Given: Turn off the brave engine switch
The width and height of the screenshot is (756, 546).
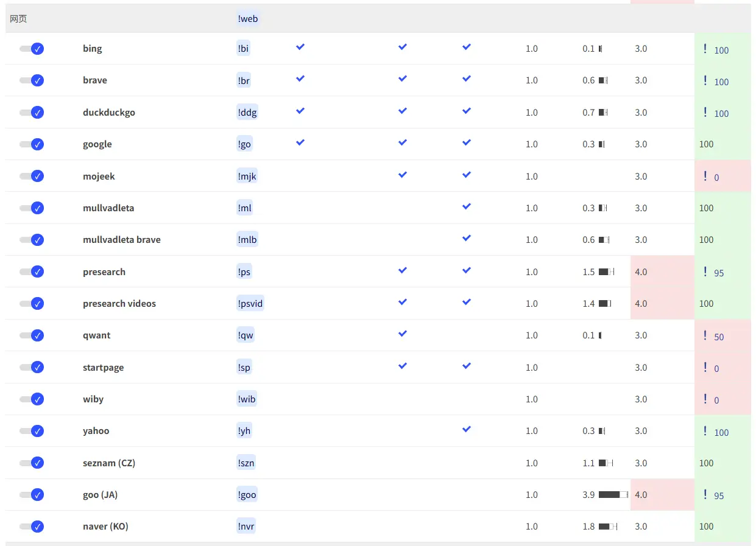Looking at the screenshot, I should (x=32, y=80).
